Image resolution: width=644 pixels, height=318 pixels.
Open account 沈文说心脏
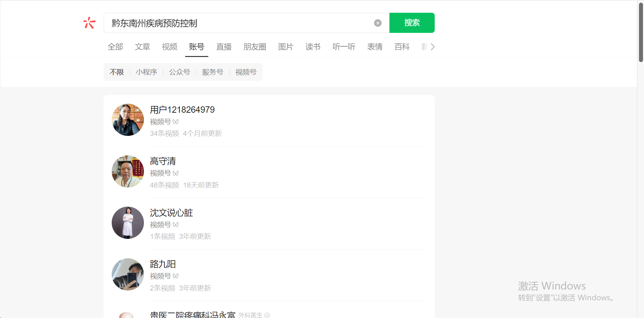(171, 213)
